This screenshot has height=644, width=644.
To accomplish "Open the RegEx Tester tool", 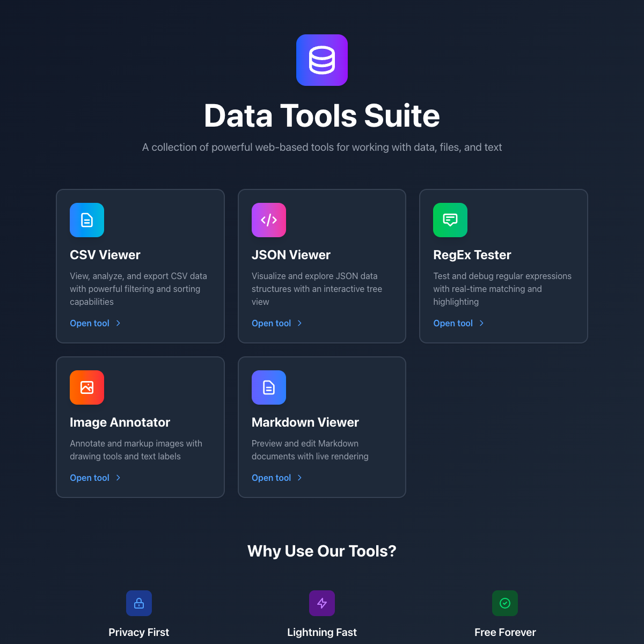I will (x=453, y=323).
